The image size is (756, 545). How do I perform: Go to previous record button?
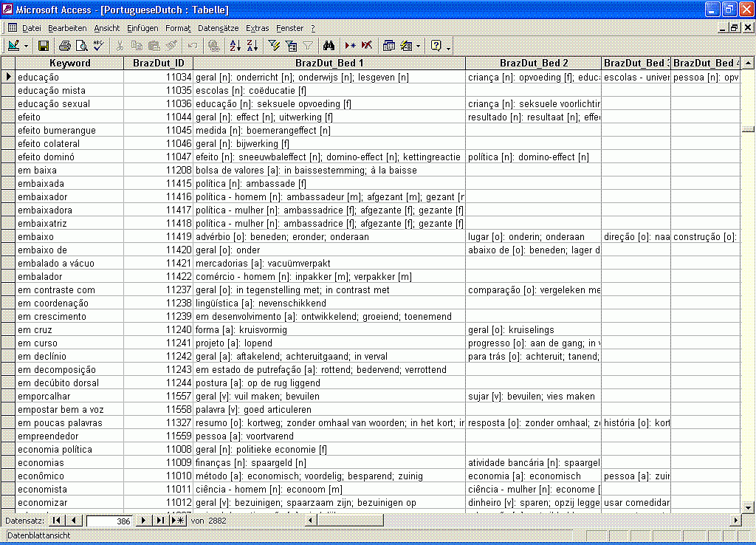(x=73, y=521)
